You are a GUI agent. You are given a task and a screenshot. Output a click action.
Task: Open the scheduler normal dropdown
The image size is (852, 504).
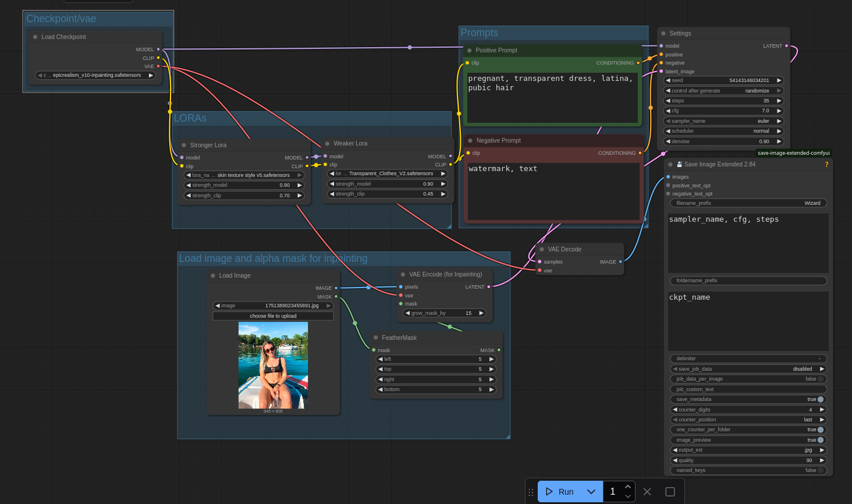tap(723, 131)
